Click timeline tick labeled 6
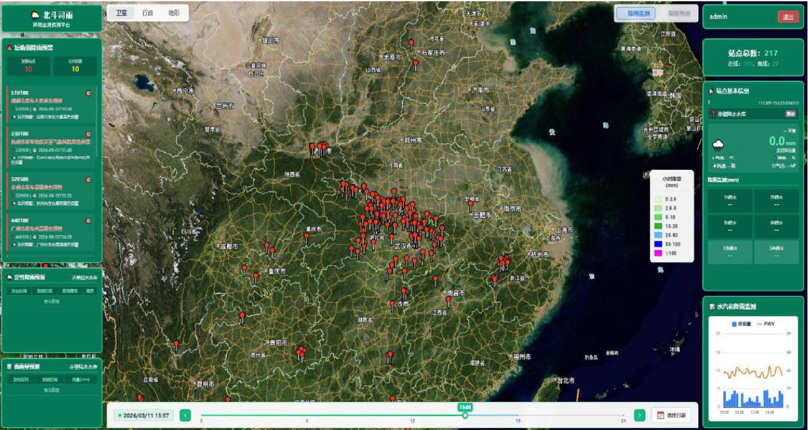 pos(307,421)
